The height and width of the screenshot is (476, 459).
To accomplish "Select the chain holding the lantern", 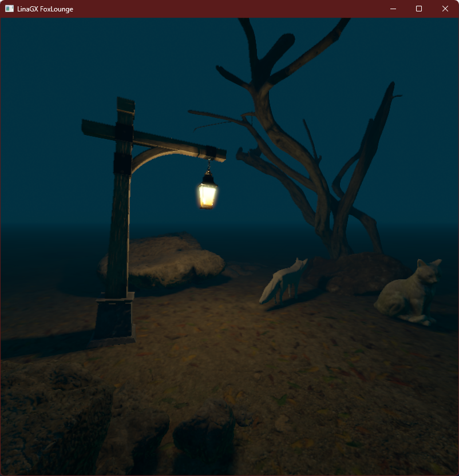I will pyautogui.click(x=209, y=166).
